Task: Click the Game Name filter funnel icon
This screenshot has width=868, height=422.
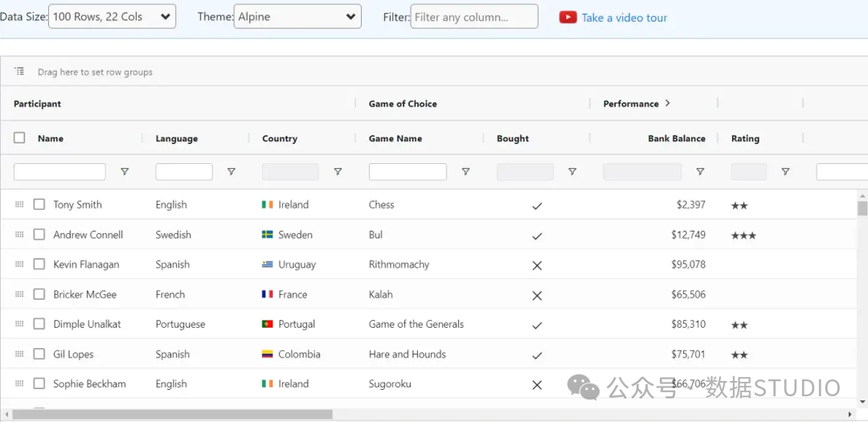Action: pos(465,172)
